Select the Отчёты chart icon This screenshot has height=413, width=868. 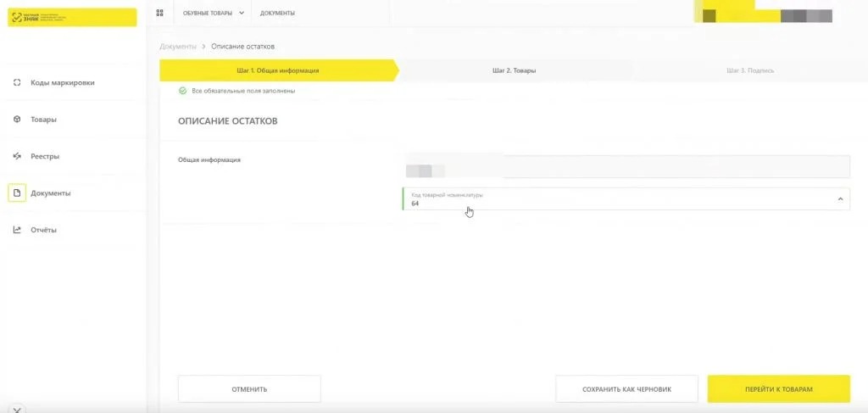tap(17, 230)
